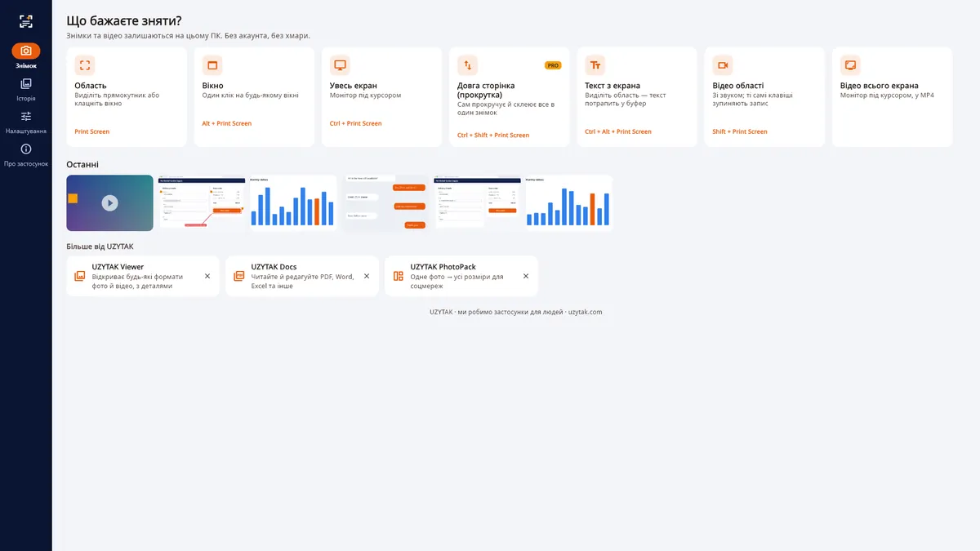
Task: Click the UZYTAK logo in sidebar
Action: pos(26,22)
